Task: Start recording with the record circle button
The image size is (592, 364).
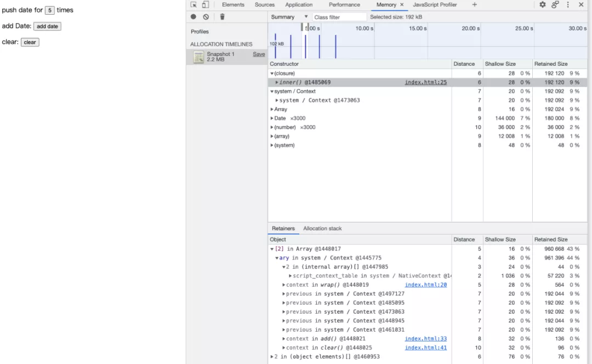Action: [x=193, y=16]
